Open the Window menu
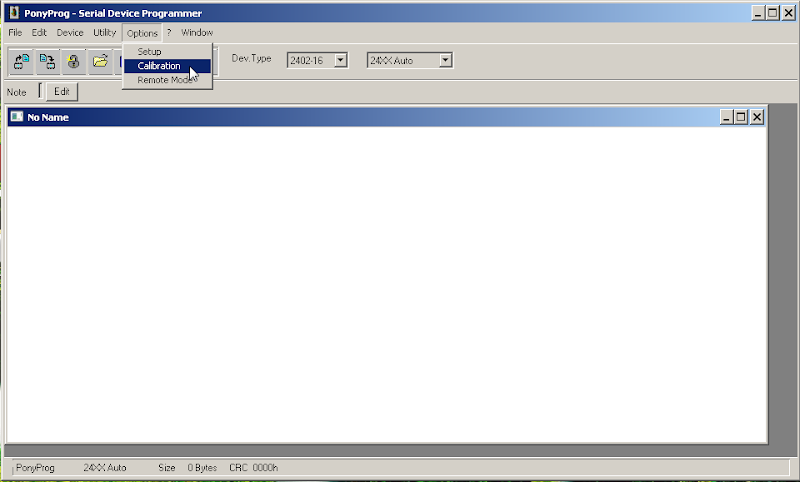 [197, 33]
